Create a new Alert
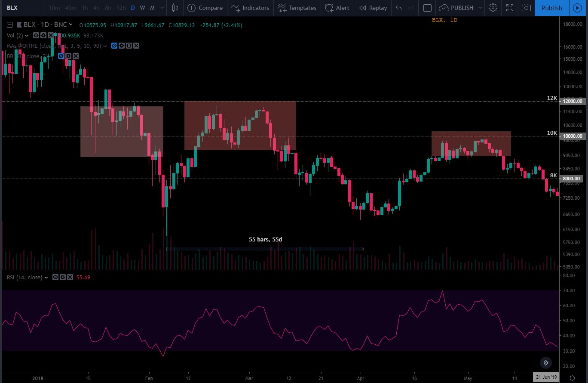The image size is (588, 383). (337, 8)
